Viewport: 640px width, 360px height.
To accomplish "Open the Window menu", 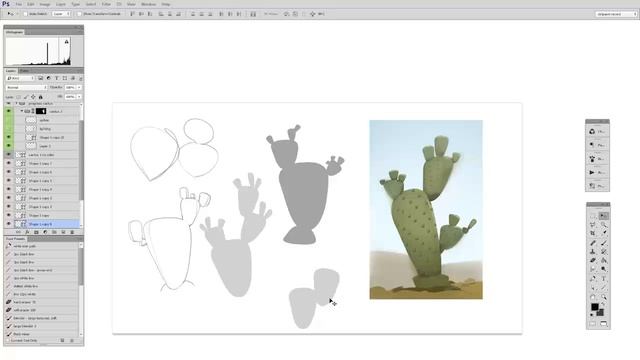I will click(x=148, y=4).
